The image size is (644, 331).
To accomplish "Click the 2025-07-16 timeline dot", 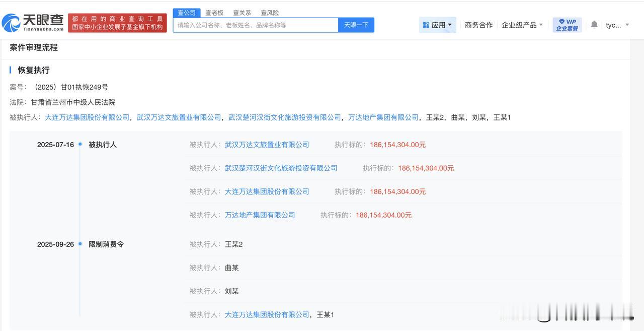I will [x=80, y=144].
